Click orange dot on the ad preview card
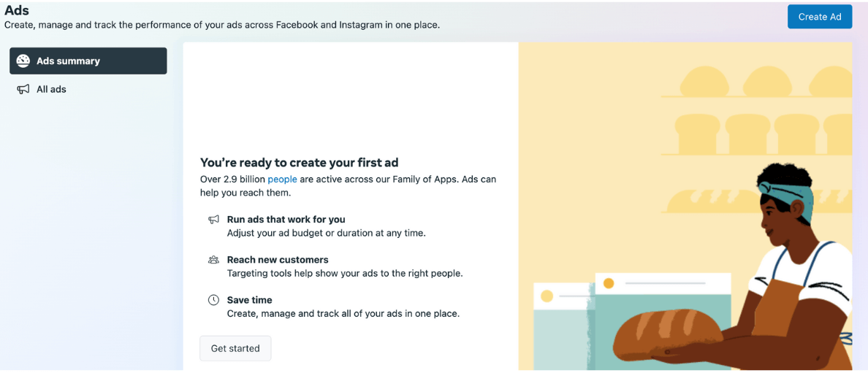 [609, 283]
